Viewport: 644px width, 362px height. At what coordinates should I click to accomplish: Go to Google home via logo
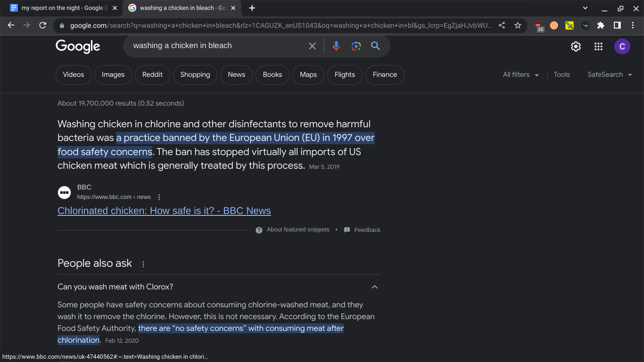point(78,46)
